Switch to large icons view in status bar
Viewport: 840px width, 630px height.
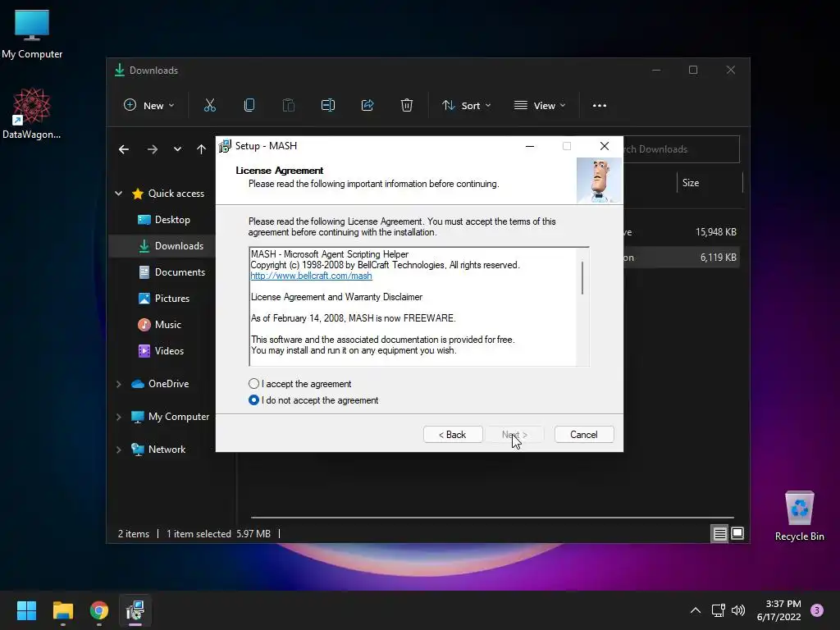(x=737, y=533)
